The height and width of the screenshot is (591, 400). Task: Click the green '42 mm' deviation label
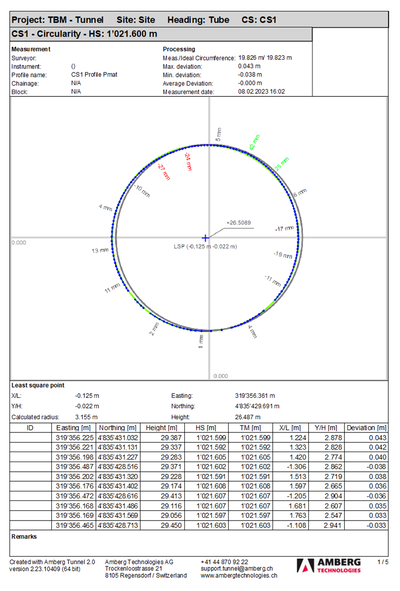click(254, 142)
